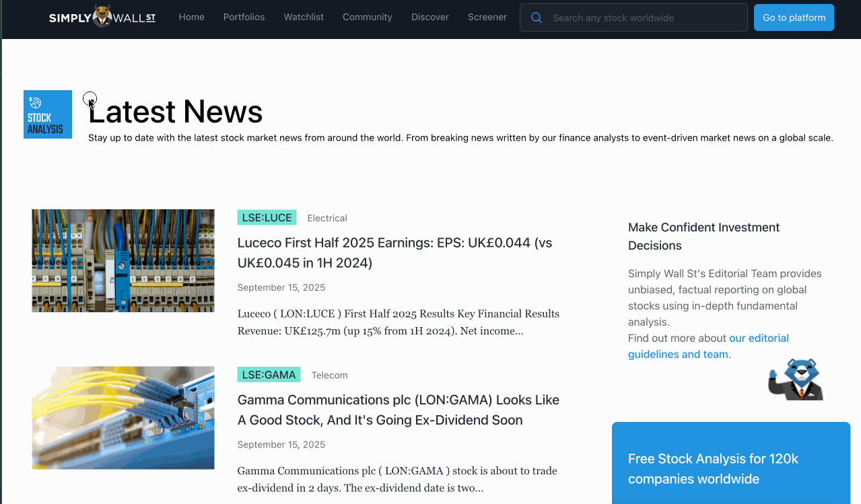Viewport: 861px width, 504px height.
Task: Open the Gamma yellow fiber cables thumbnail
Action: pos(123,418)
